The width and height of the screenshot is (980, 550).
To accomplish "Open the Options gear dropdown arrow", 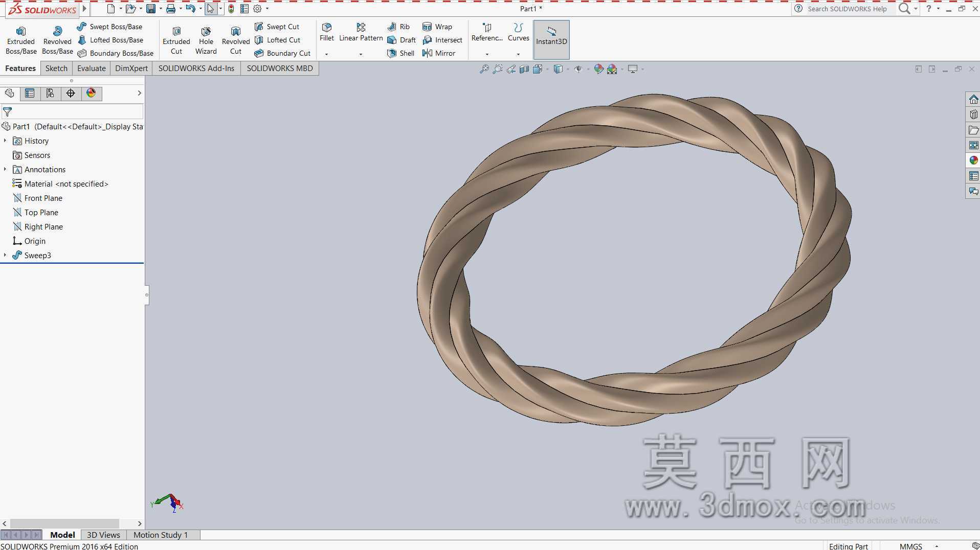I will click(x=267, y=9).
